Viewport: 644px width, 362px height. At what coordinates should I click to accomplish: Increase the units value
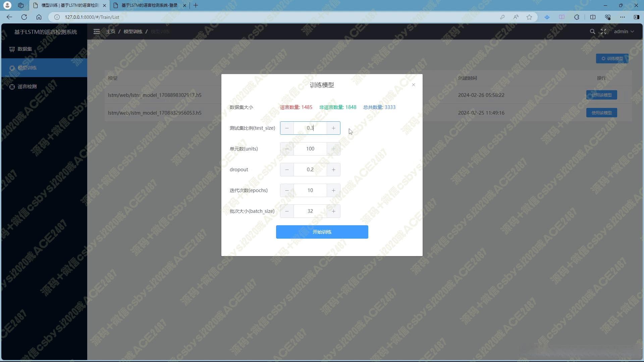(x=333, y=149)
